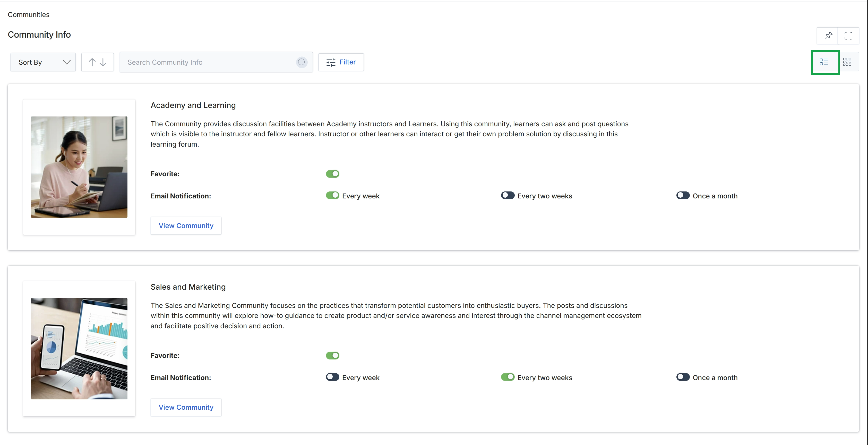
Task: Enable Once a month email for Sales and Marketing
Action: 683,377
